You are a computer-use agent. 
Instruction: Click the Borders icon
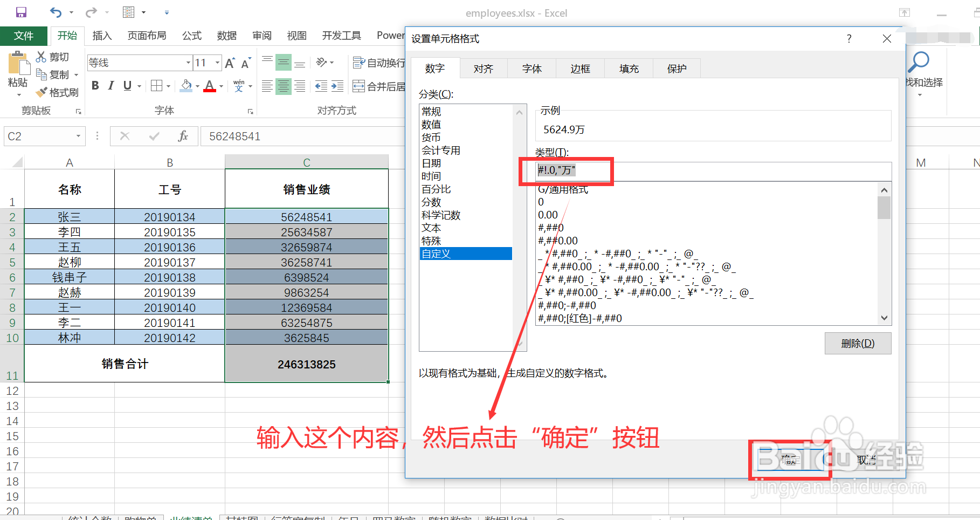point(156,86)
